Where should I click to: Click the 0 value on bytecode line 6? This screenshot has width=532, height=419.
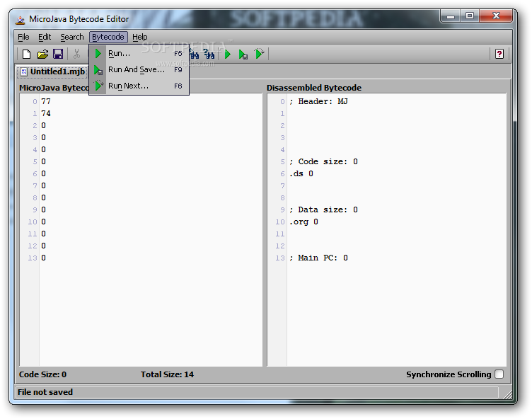[43, 174]
